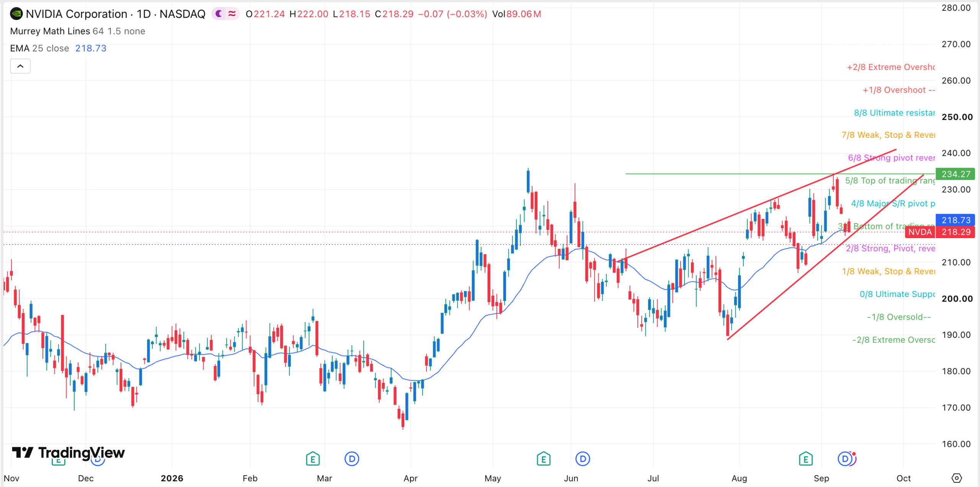Click the moon-shaped market session icon
Viewport: 980px width, 487px height.
(x=219, y=14)
